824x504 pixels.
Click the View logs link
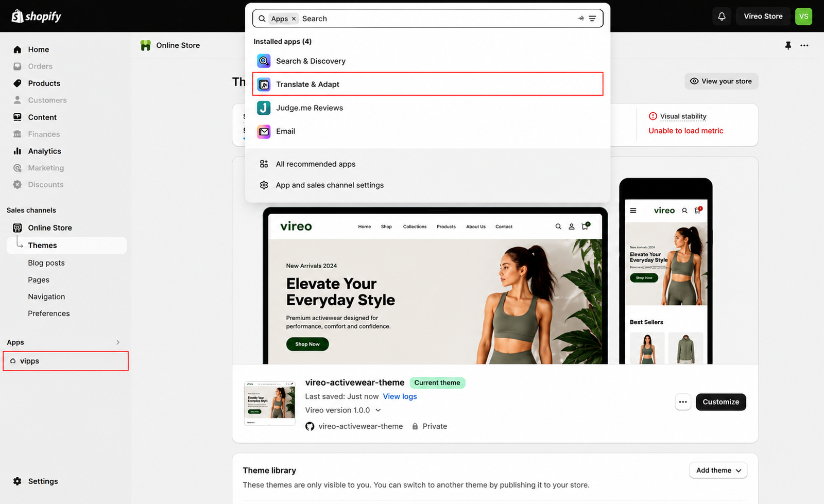coord(400,396)
